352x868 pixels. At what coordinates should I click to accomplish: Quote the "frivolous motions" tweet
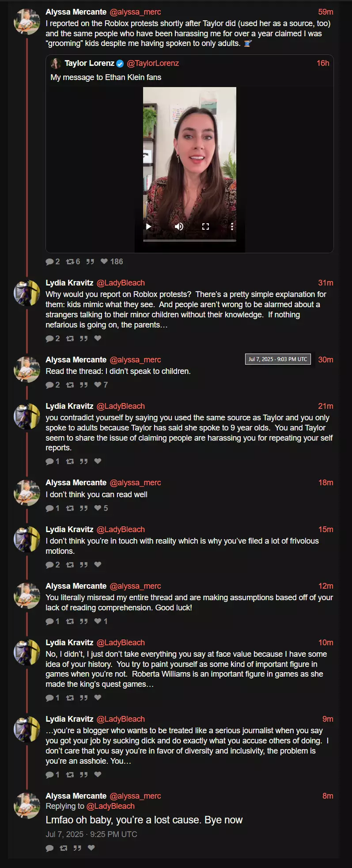point(83,565)
